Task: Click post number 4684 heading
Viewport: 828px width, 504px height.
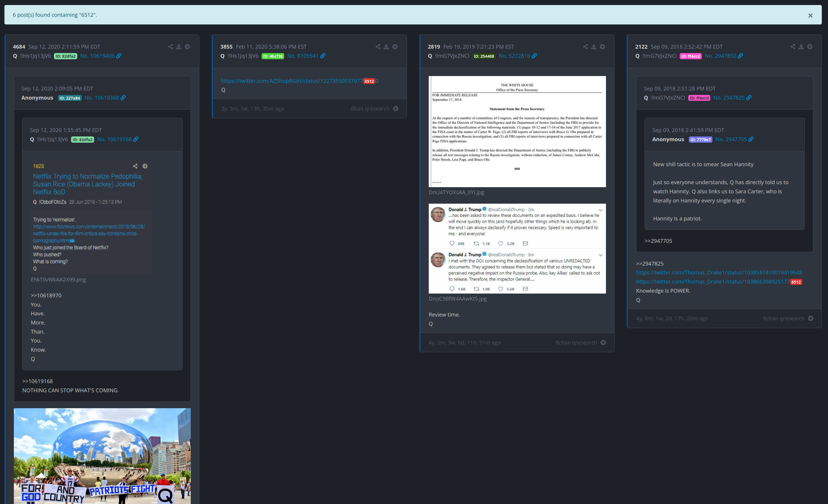Action: pyautogui.click(x=19, y=47)
